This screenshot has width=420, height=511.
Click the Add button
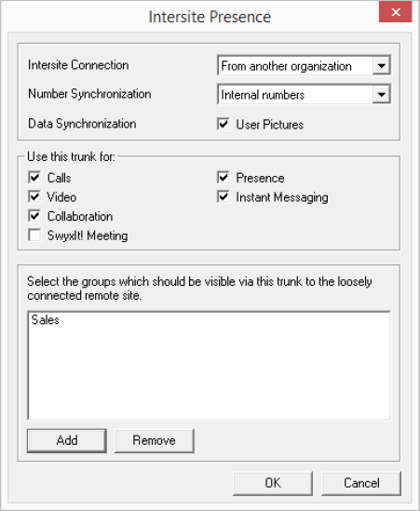(67, 440)
